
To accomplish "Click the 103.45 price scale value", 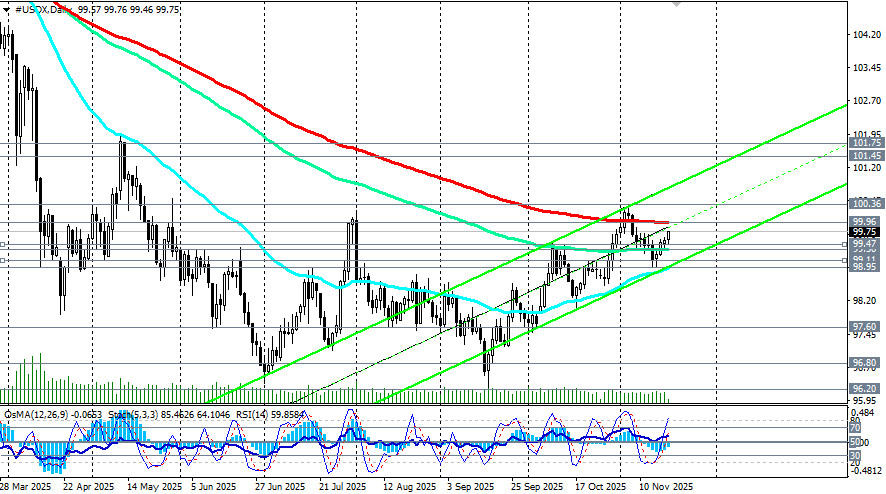I will [x=867, y=68].
